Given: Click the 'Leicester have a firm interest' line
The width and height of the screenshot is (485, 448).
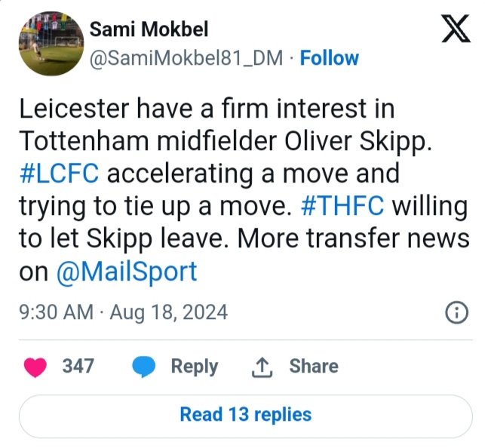Looking at the screenshot, I should [207, 109].
